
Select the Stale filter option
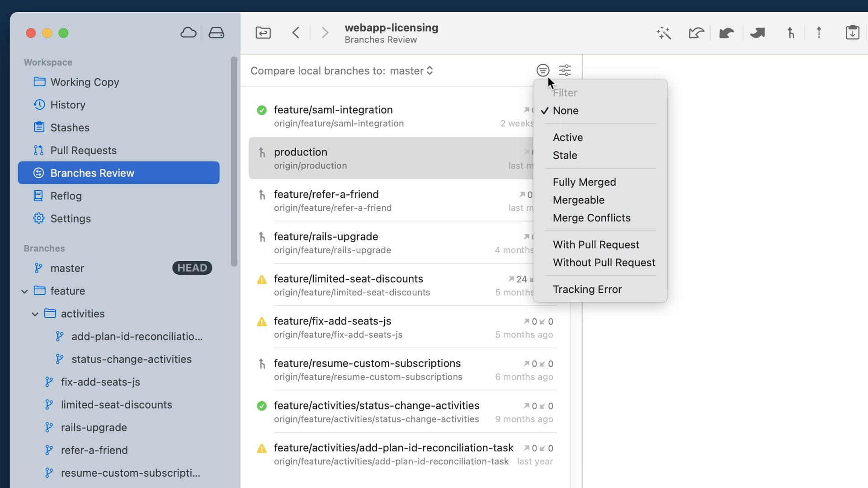coord(565,155)
